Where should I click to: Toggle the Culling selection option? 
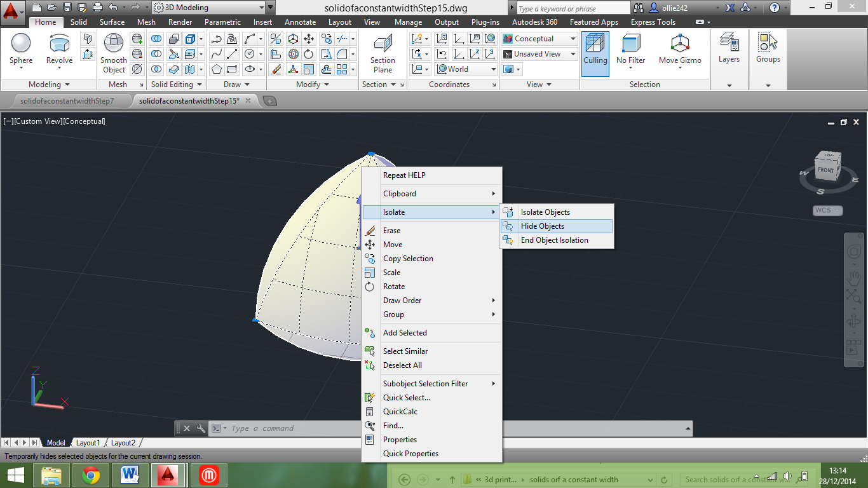point(595,53)
